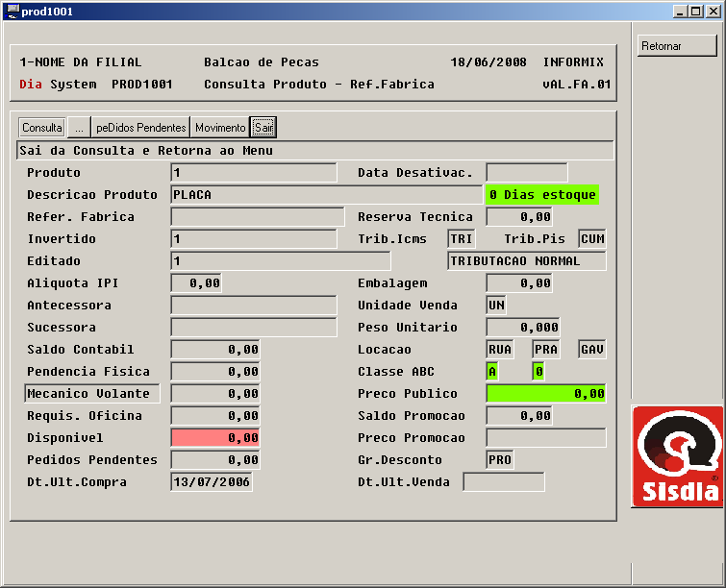Click the Mecanico Volante label box
The height and width of the screenshot is (588, 726).
(x=91, y=394)
